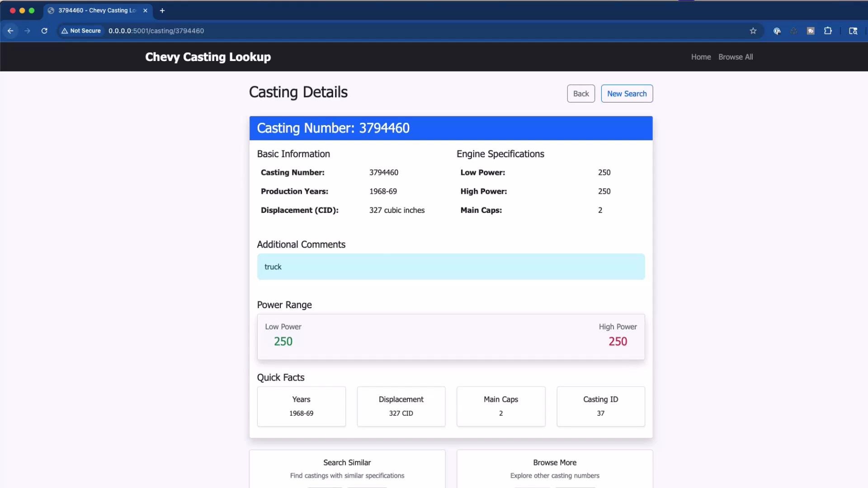Click the Main Caps value 2 in Engine Specifications

point(600,211)
